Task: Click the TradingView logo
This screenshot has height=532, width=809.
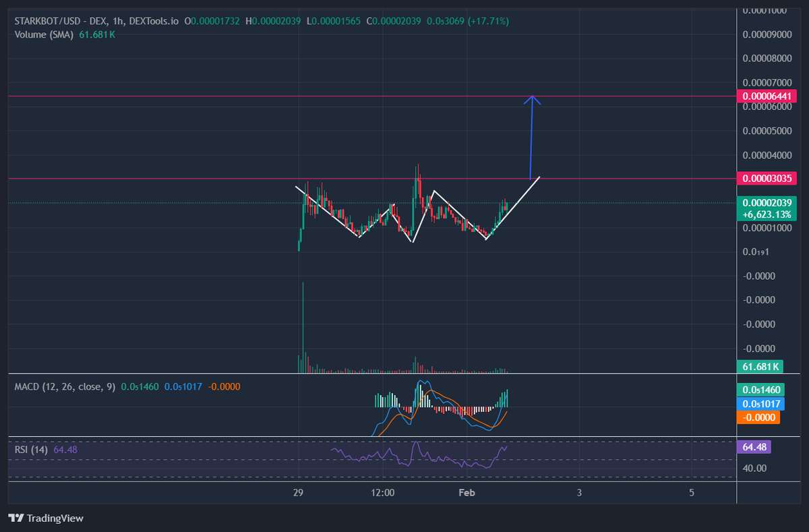Action: 45,518
